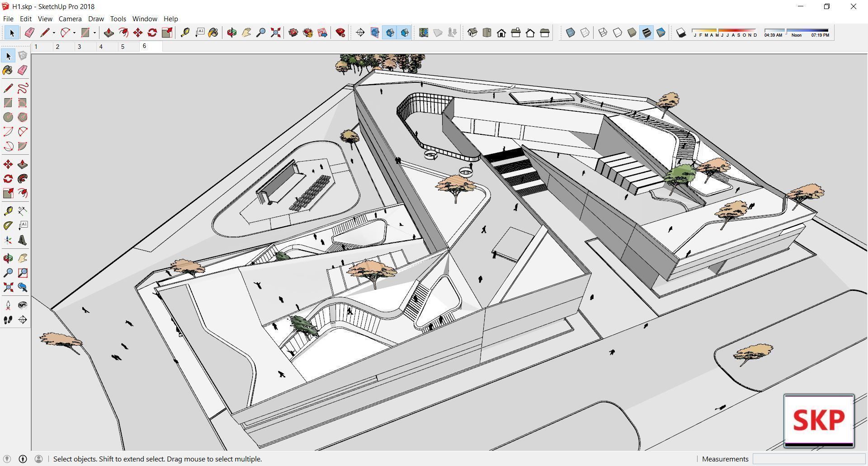Click the sign-in profile status icon
Viewport: 868px width, 466px height.
[38, 459]
